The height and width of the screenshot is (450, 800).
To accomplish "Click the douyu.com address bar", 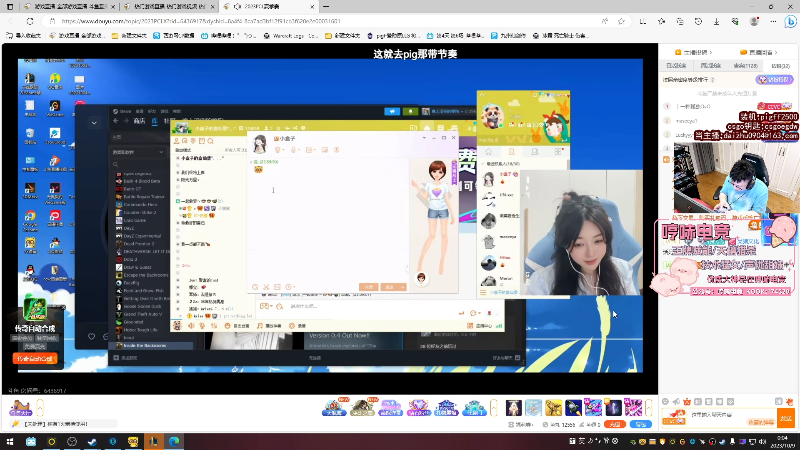I will pos(327,21).
